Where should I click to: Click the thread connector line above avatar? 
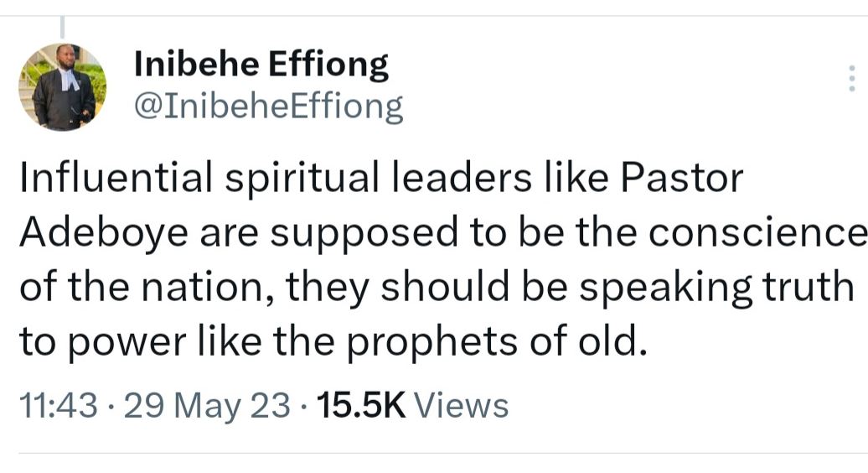coord(64,28)
